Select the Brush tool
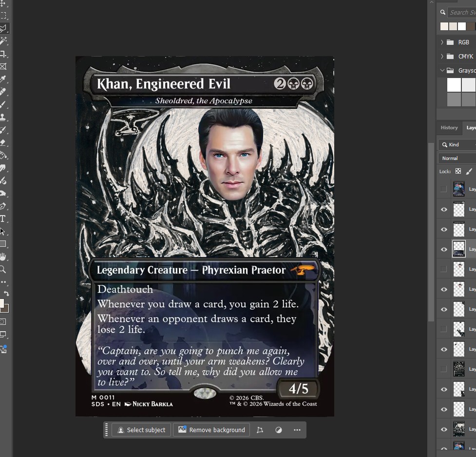Viewport: 476px width, 457px height. pos(3,104)
